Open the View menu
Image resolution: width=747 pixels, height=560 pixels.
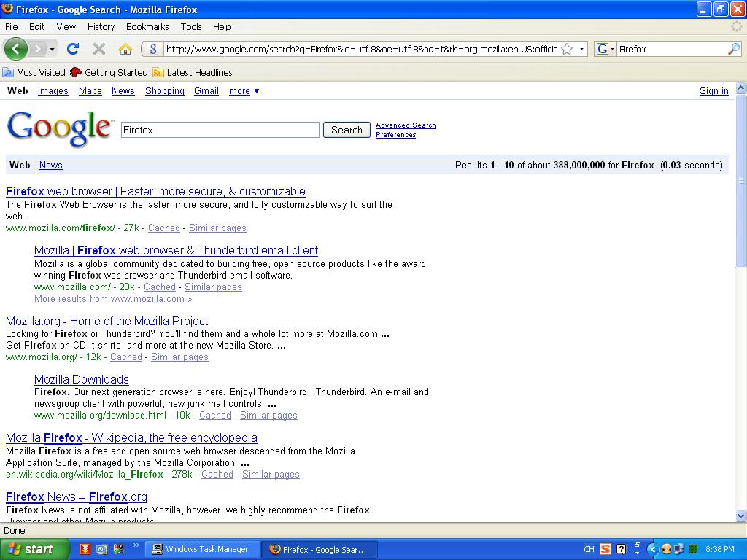(x=66, y=27)
